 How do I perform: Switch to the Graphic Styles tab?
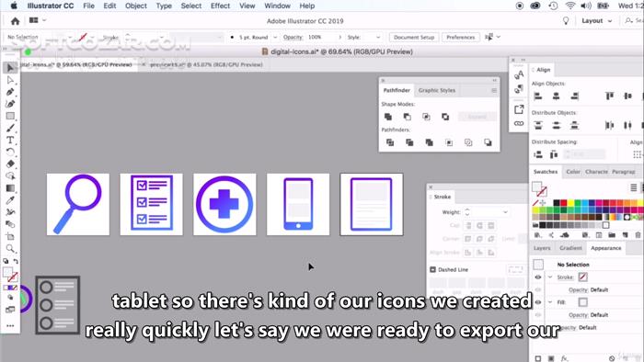(x=437, y=90)
